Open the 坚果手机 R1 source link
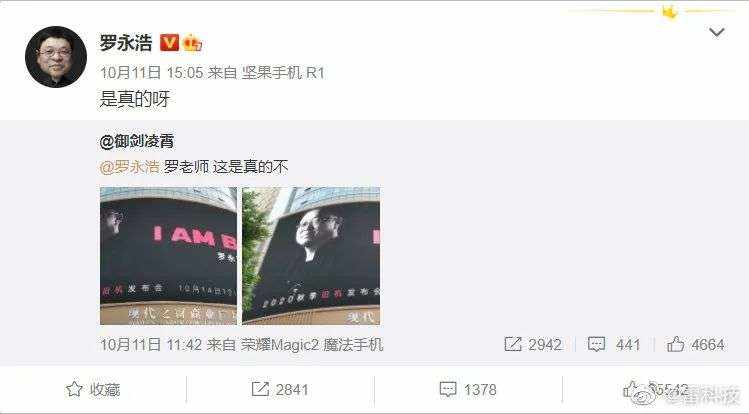 click(283, 73)
